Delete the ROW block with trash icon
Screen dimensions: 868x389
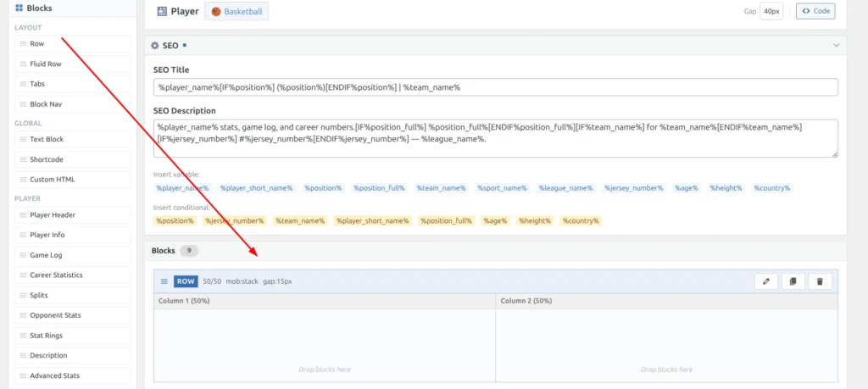820,281
